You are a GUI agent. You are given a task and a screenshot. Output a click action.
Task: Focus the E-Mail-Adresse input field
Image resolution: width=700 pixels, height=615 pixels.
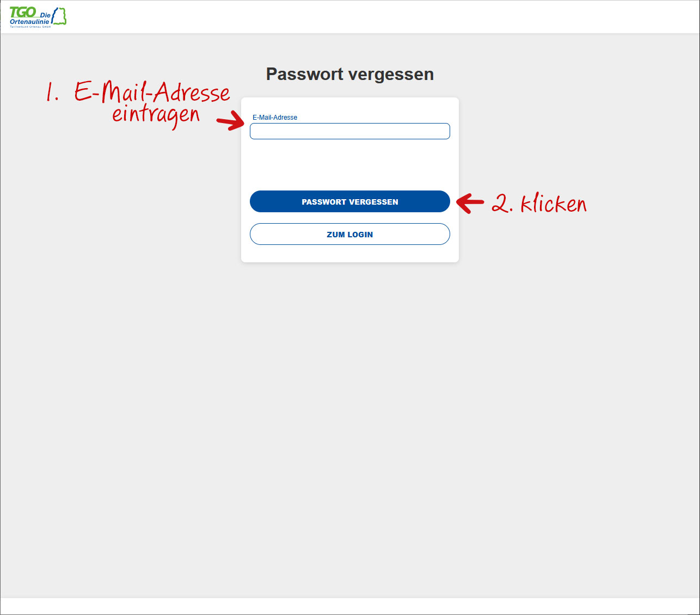click(x=350, y=131)
